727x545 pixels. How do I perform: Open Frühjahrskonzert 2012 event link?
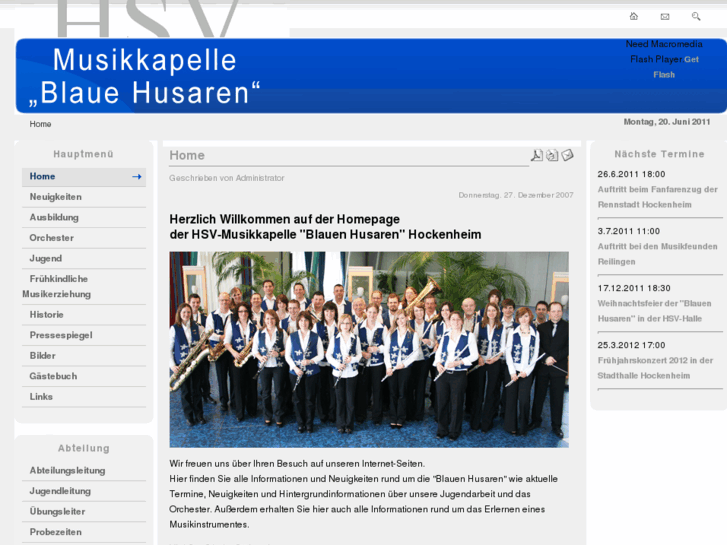[655, 368]
